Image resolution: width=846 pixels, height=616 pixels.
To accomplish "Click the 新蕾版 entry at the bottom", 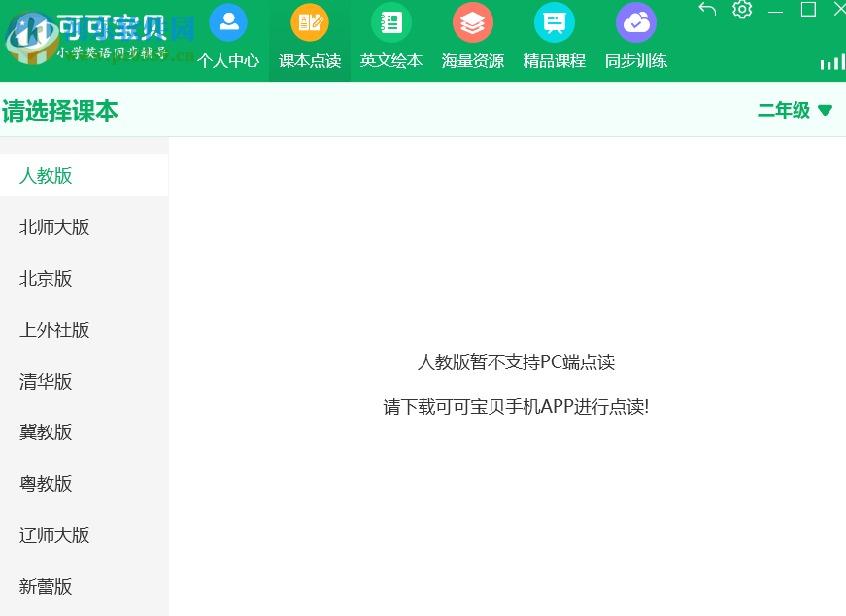I will pos(44,587).
